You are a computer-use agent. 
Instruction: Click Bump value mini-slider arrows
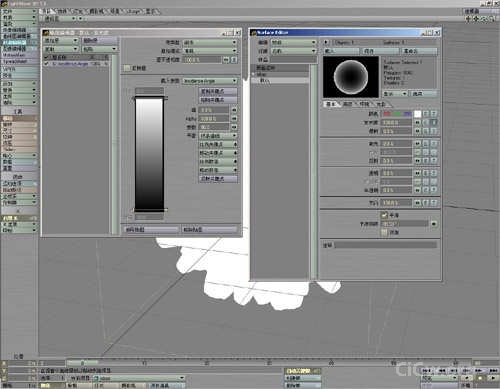point(417,202)
